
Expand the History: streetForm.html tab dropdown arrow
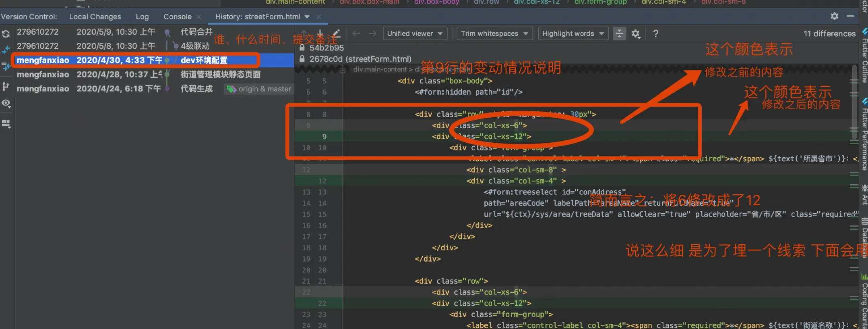point(307,17)
